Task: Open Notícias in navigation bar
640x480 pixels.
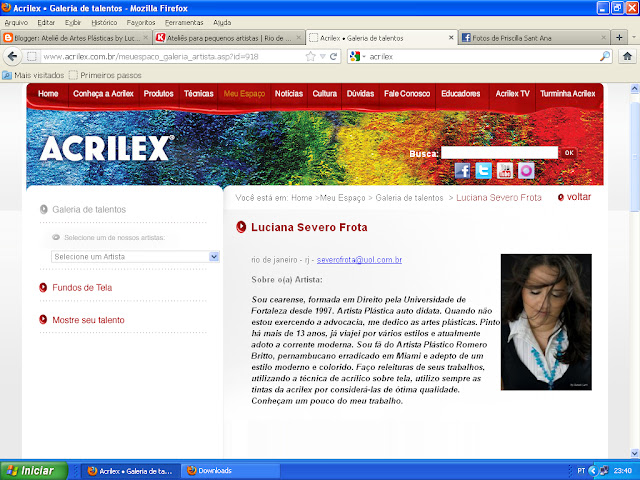Action: click(x=289, y=93)
